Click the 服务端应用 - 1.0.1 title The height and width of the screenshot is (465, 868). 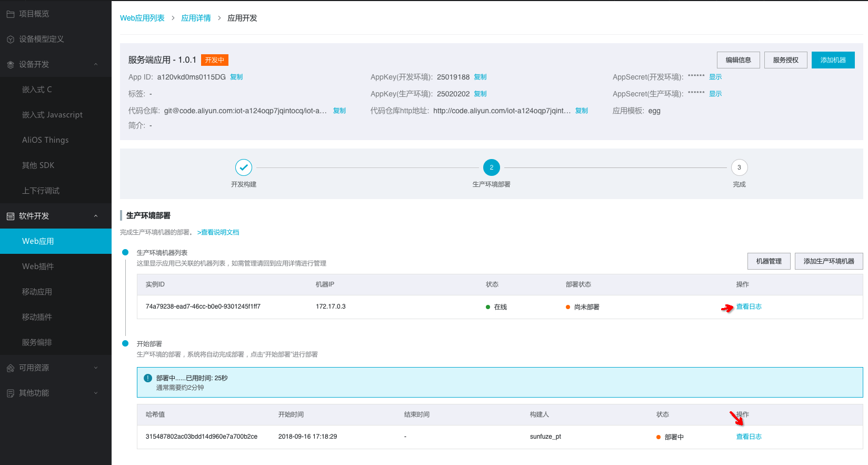coord(162,60)
